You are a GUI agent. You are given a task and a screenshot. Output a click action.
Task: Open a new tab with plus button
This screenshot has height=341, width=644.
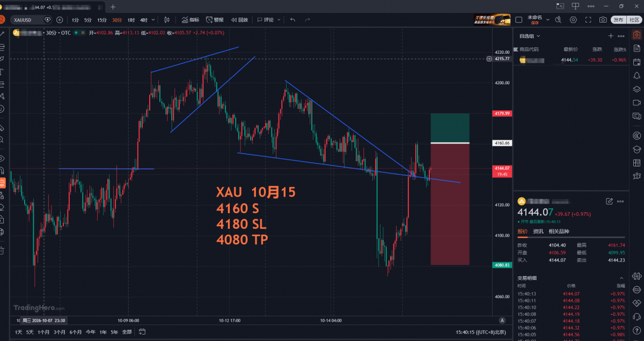(113, 7)
